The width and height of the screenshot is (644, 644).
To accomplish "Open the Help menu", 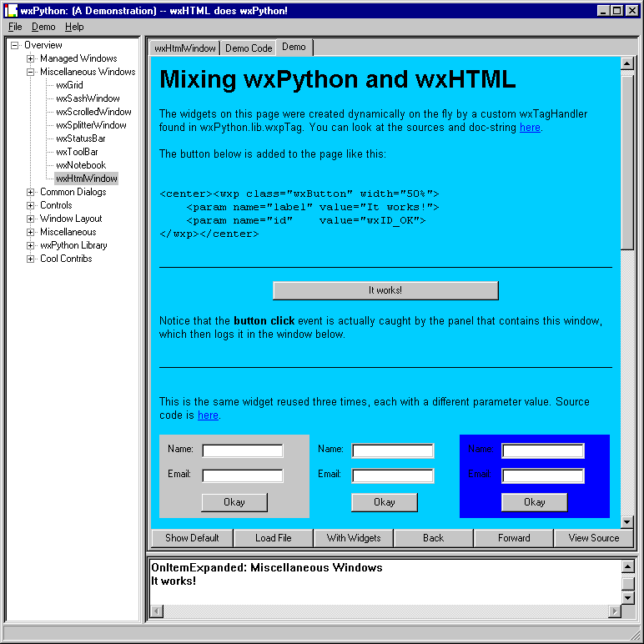I will point(74,27).
